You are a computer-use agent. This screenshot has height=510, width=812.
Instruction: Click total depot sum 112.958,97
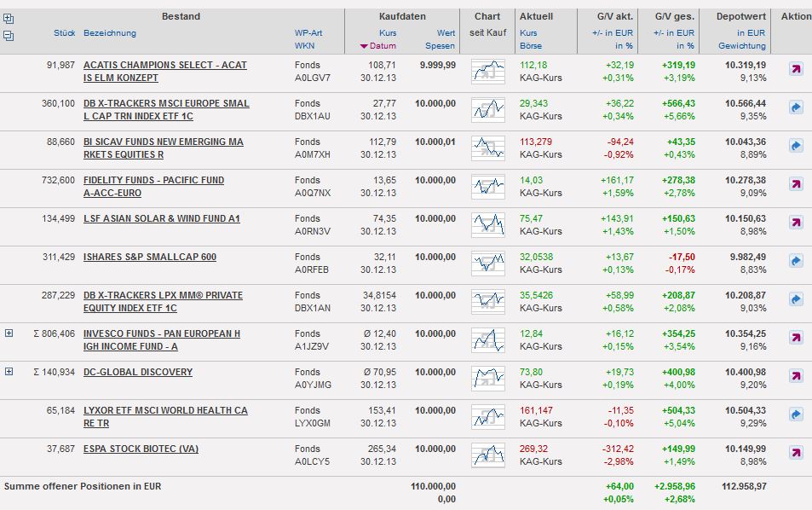point(744,486)
